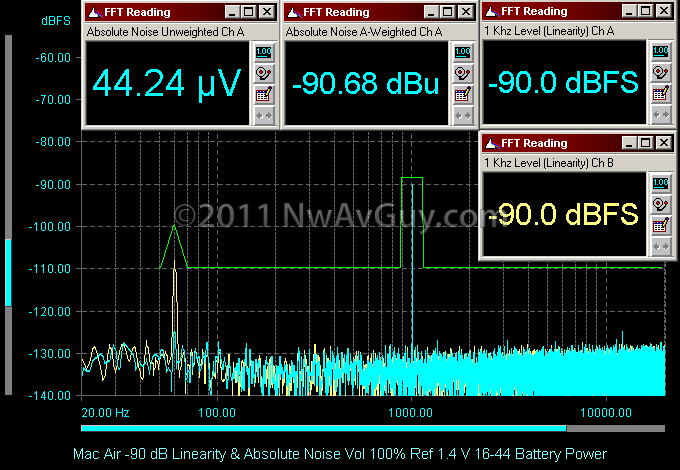Screen dimensions: 680x470
Task: Maximize the Absolute Noise A-Weighted FFT Reading window
Action: 448,12
